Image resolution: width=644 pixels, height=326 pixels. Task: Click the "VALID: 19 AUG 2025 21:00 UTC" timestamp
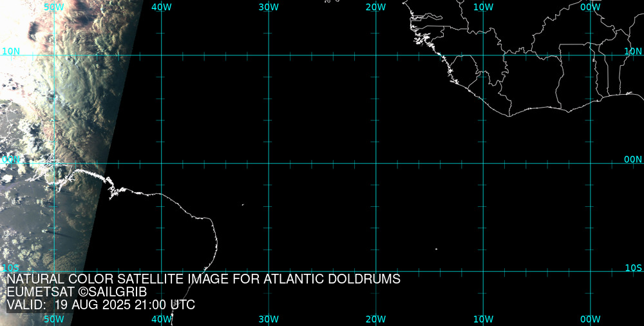(101, 305)
